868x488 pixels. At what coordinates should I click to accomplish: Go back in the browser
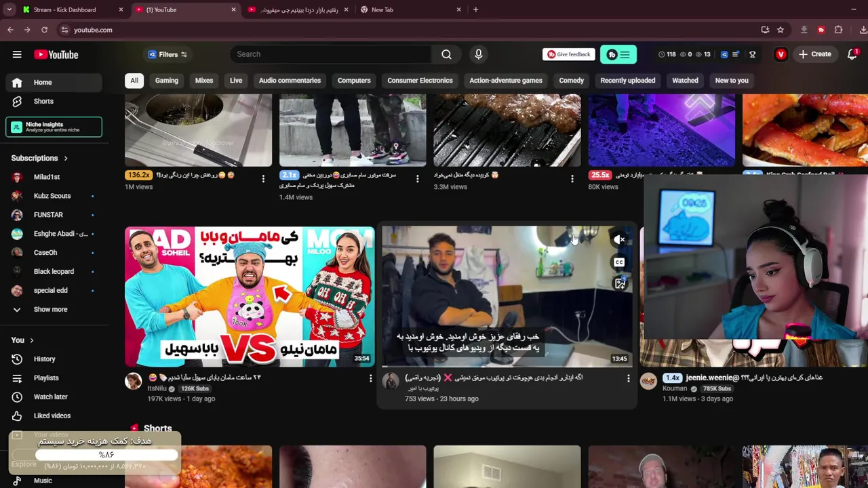pyautogui.click(x=10, y=30)
